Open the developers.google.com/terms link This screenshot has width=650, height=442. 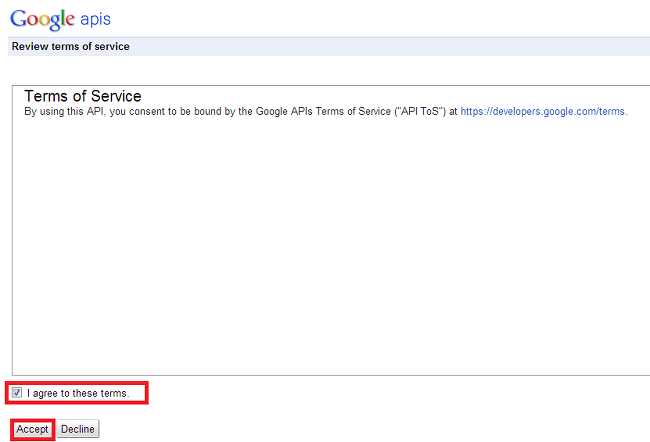pos(542,112)
